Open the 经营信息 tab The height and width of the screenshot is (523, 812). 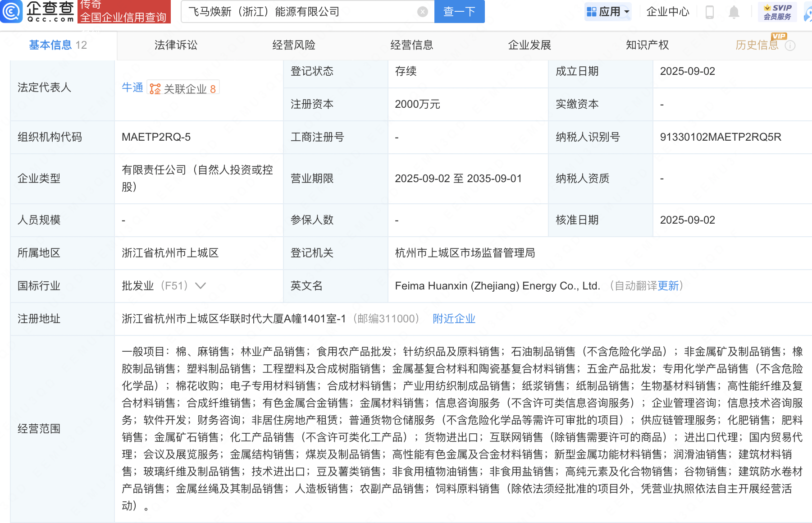click(x=412, y=45)
